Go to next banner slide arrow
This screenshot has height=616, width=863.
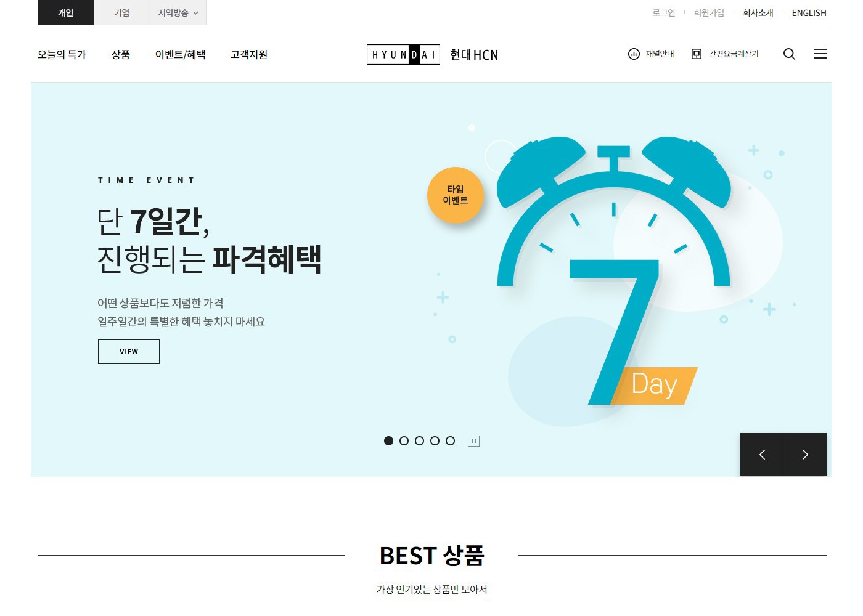[805, 455]
